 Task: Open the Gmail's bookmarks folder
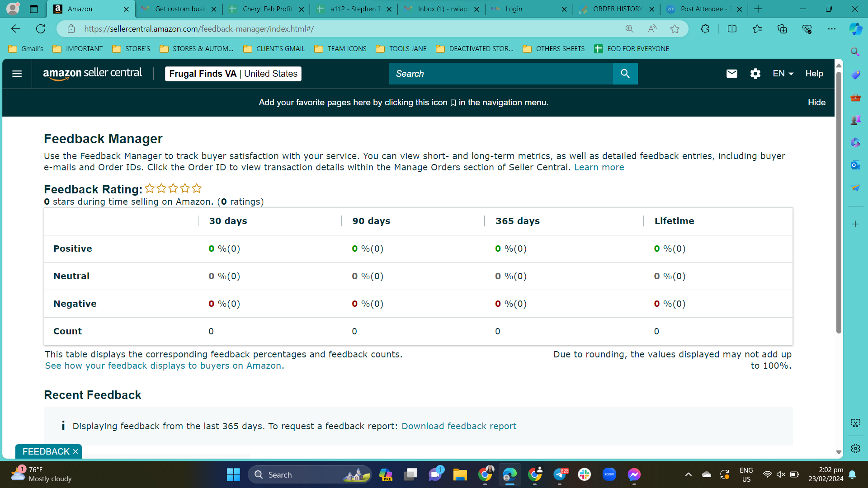point(26,49)
